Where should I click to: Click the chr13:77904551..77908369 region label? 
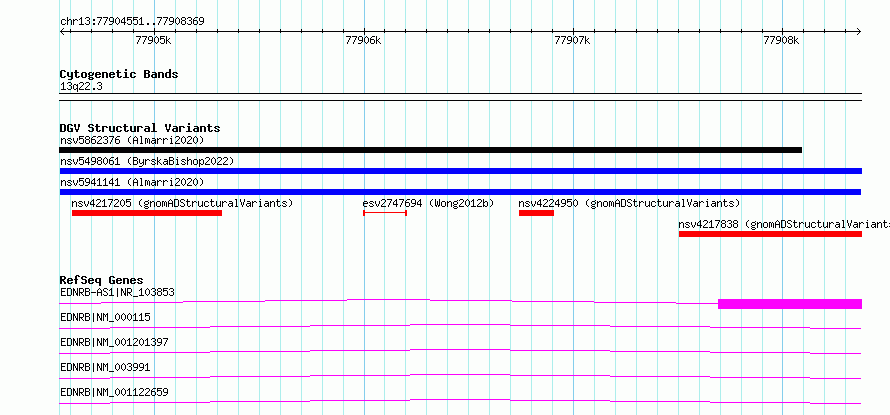(132, 22)
